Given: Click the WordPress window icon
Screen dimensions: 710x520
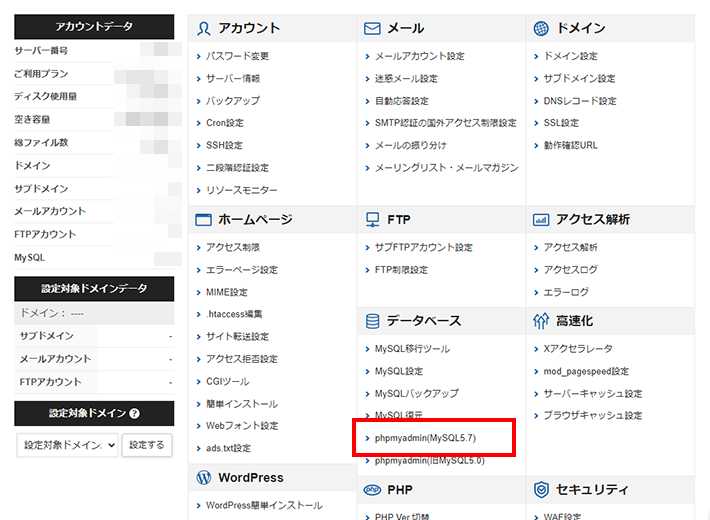Looking at the screenshot, I should [204, 478].
